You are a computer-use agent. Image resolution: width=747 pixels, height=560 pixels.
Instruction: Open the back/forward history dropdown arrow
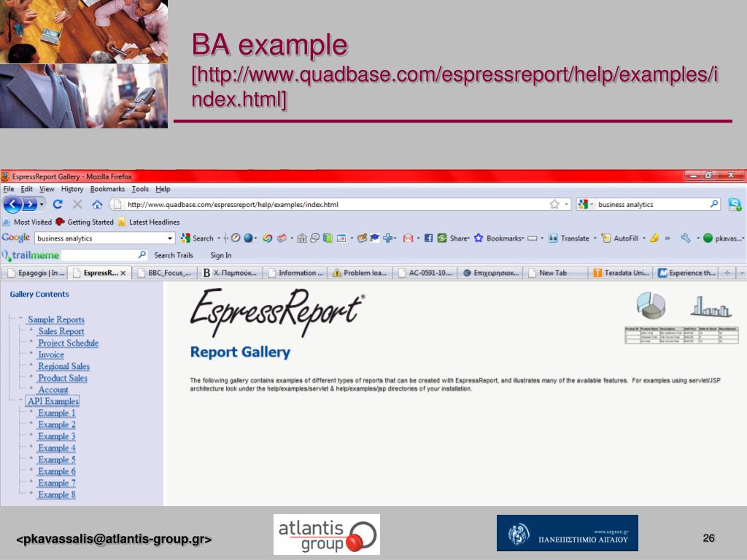click(42, 204)
